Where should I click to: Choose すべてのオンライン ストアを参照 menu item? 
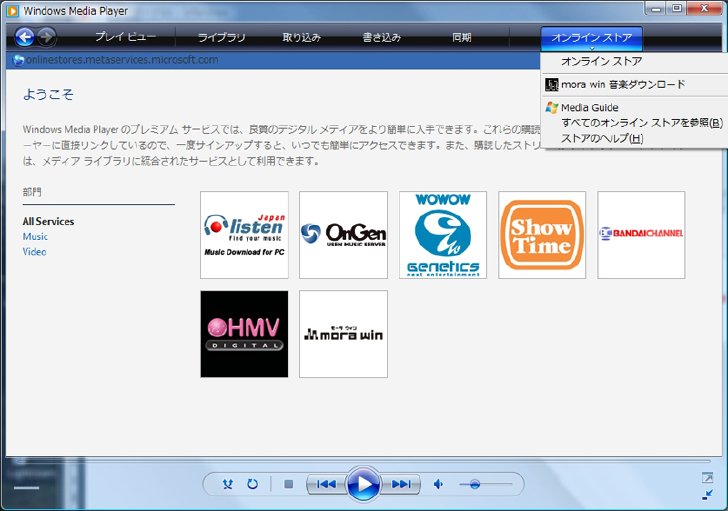tap(642, 123)
